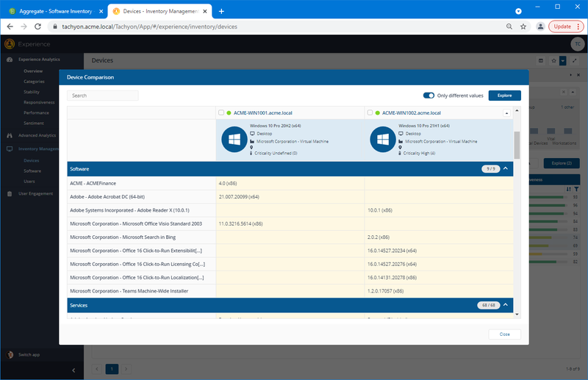Open Users under Inventory Management
The height and width of the screenshot is (380, 588).
[x=29, y=182]
